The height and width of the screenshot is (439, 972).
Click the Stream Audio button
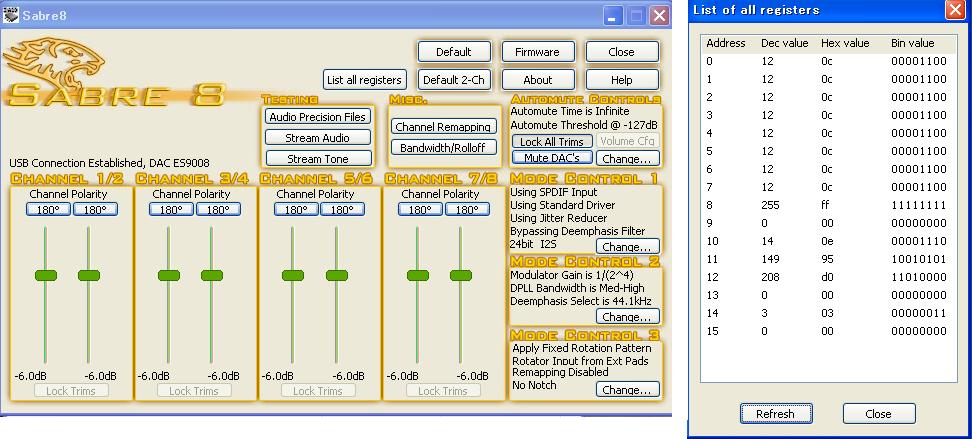click(x=318, y=138)
